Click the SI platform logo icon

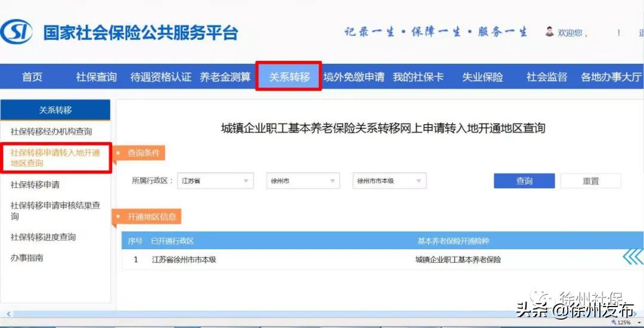coord(17,32)
